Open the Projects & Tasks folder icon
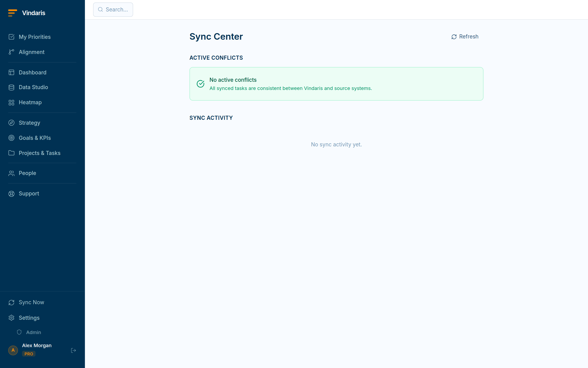Image resolution: width=588 pixels, height=368 pixels. 11,153
